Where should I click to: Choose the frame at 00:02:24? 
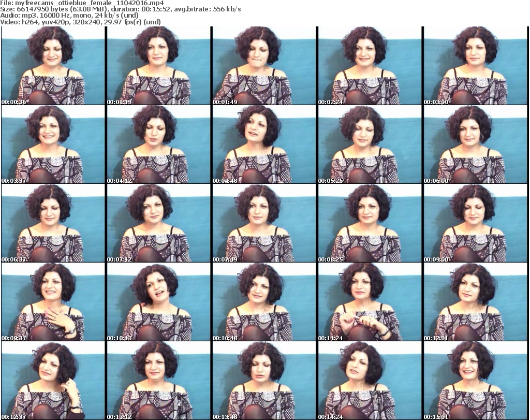coord(370,66)
